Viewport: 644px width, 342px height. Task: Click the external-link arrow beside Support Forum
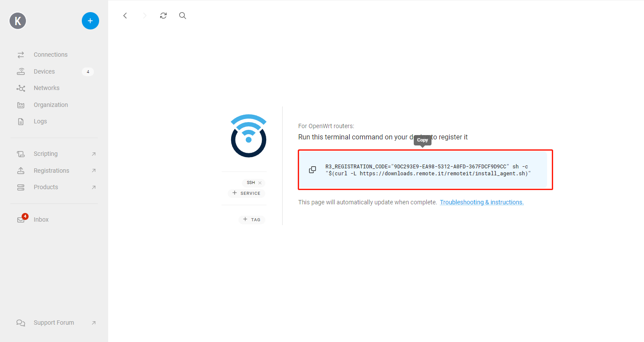click(x=94, y=323)
